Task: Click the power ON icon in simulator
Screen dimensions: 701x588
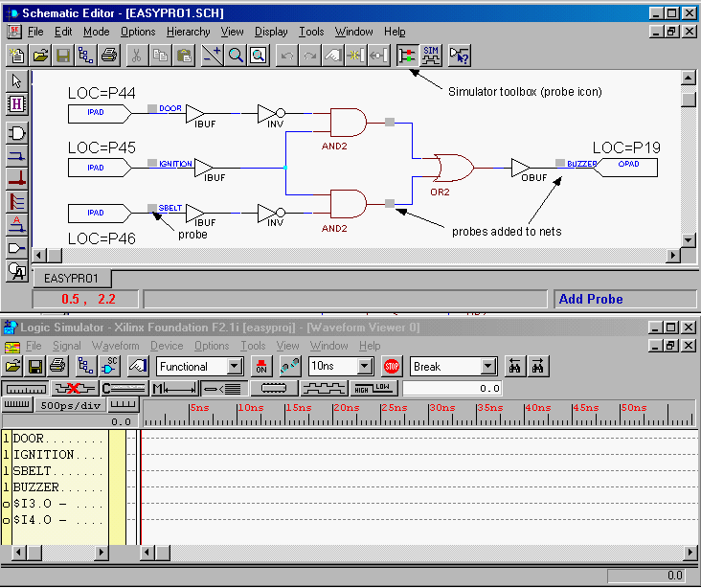Action: pyautogui.click(x=261, y=366)
